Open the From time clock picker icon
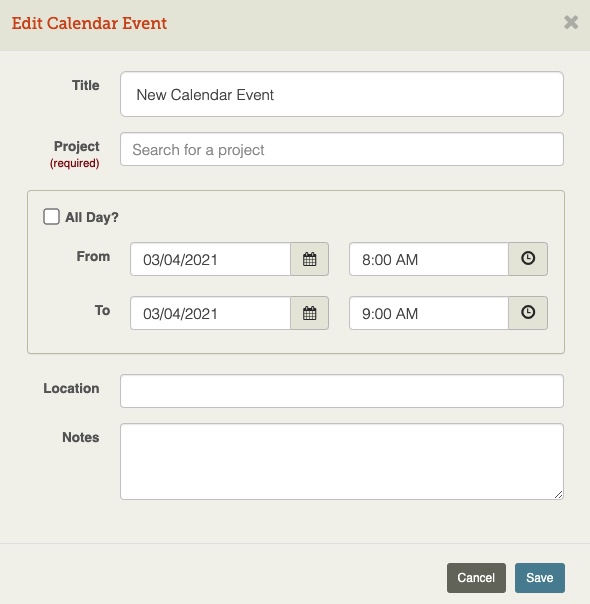Screen dimensions: 590x604 click(x=528, y=259)
